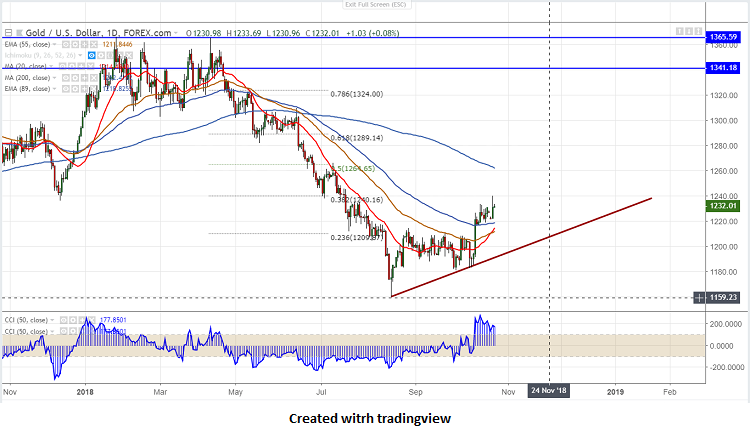Click the +1.03 (+0.08%) change value
Viewport: 751px width, 435px height.
click(x=373, y=33)
